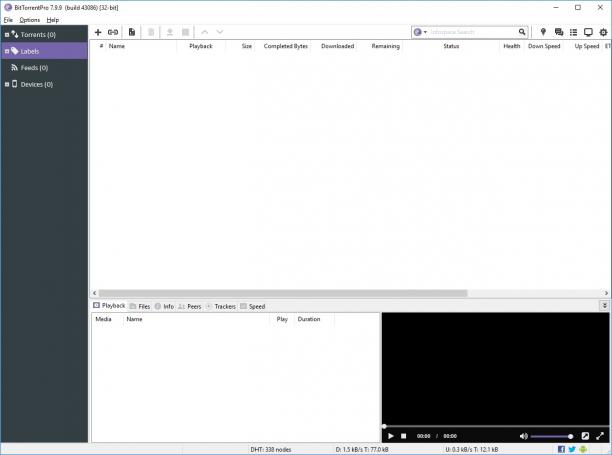Click the Twitter icon in status bar
Image resolution: width=612 pixels, height=455 pixels.
[x=572, y=449]
